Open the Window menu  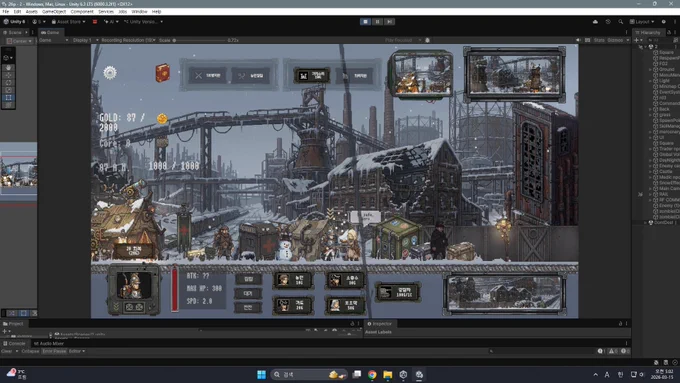(x=139, y=12)
